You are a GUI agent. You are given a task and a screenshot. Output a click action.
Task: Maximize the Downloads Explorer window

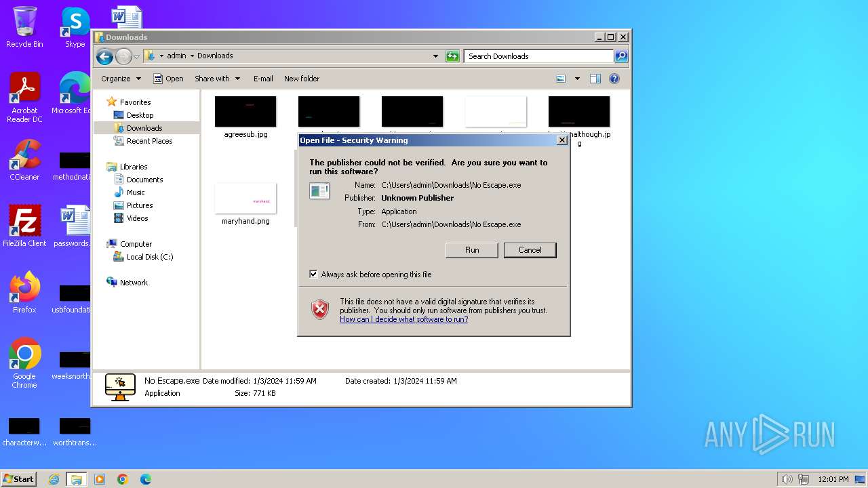(610, 37)
